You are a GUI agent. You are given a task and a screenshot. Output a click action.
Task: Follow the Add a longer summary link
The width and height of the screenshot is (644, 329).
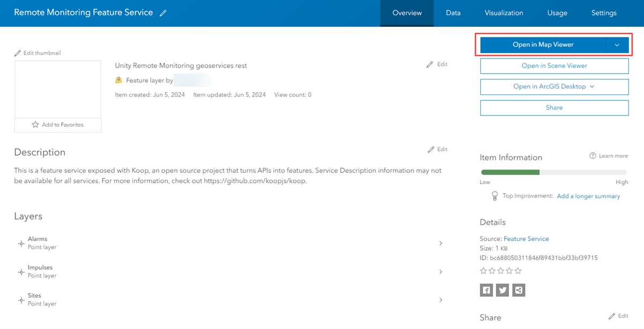coord(588,196)
